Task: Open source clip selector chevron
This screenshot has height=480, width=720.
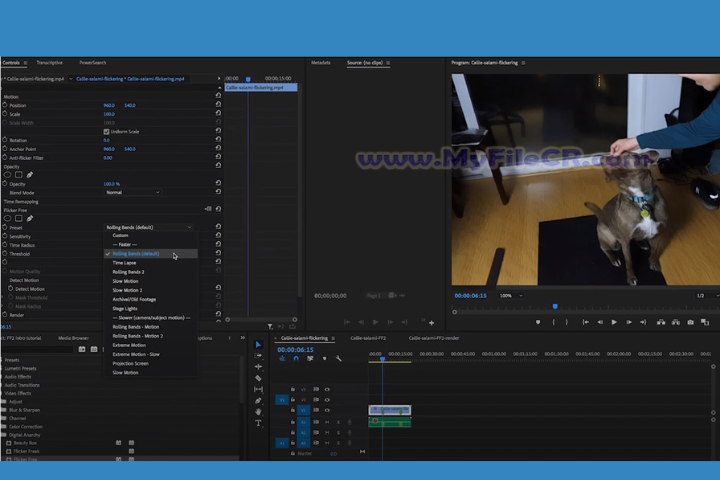Action: coord(71,79)
